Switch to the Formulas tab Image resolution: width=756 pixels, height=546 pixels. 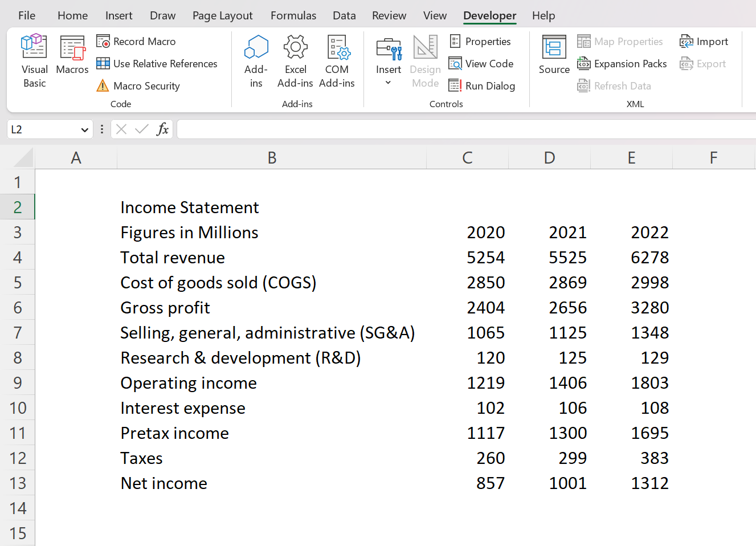pyautogui.click(x=293, y=15)
